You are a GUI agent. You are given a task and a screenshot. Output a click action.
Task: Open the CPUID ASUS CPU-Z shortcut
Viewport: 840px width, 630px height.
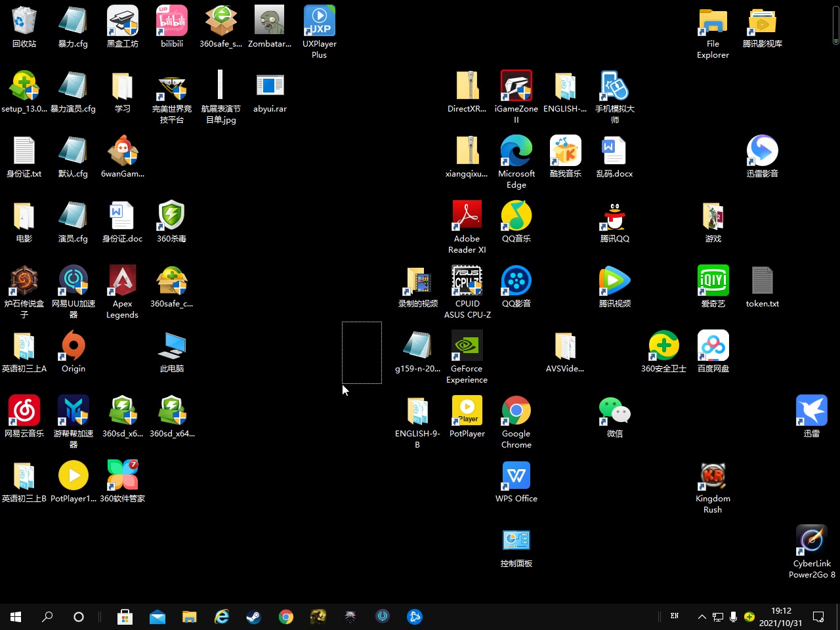pyautogui.click(x=467, y=291)
